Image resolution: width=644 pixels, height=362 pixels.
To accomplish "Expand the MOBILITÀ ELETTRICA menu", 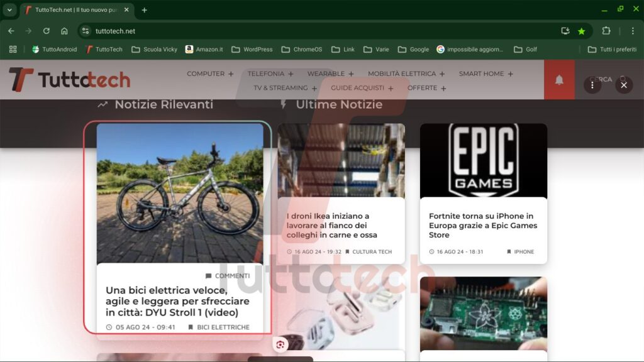I will (404, 73).
